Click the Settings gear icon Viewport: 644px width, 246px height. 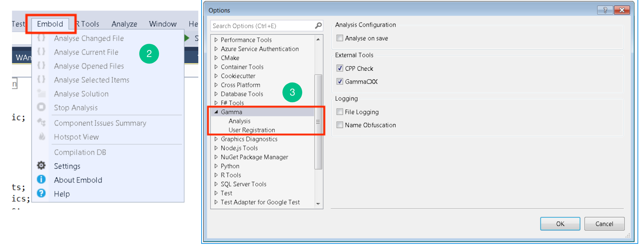coord(41,166)
